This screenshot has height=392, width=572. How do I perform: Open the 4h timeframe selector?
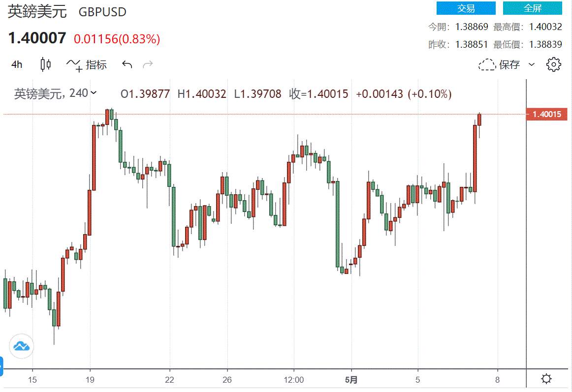[17, 64]
